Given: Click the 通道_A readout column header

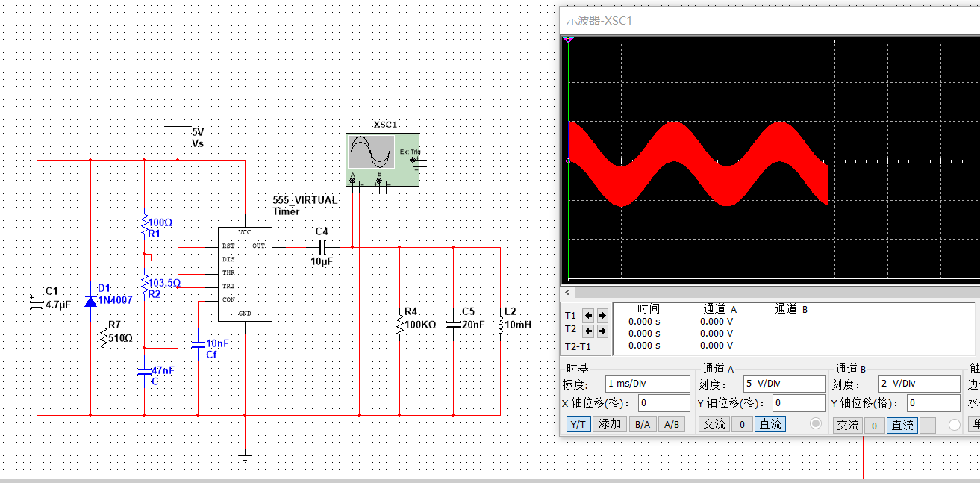Looking at the screenshot, I should pyautogui.click(x=720, y=308).
